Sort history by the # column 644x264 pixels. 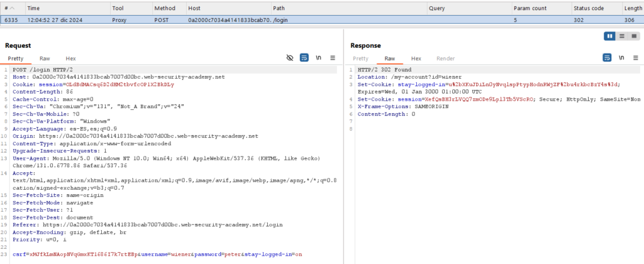(x=13, y=8)
